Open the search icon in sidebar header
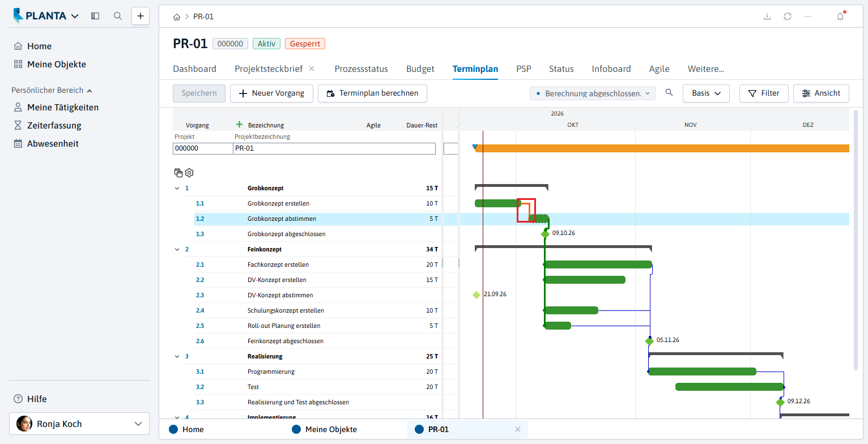The height and width of the screenshot is (444, 868). coord(118,16)
